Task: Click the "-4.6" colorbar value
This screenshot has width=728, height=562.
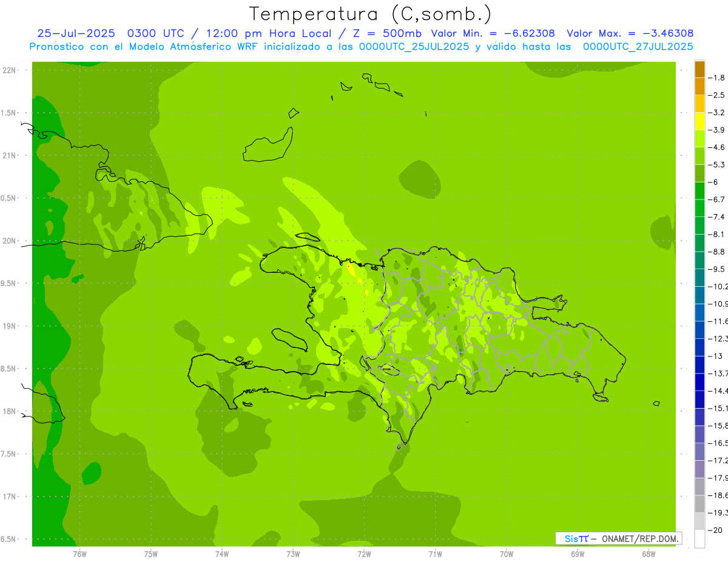Action: pyautogui.click(x=716, y=147)
